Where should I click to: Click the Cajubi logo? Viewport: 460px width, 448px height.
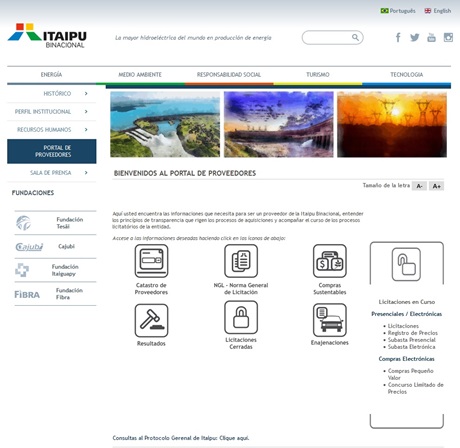pos(29,247)
